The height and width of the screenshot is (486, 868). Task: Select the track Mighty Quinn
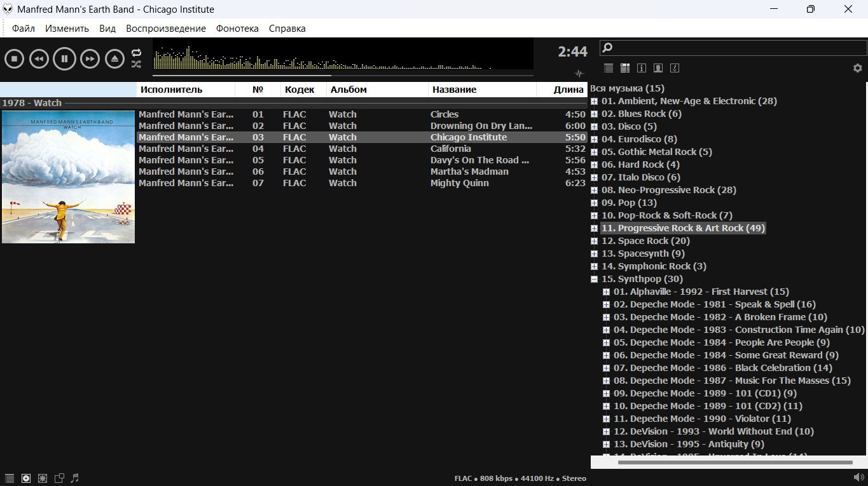(459, 183)
